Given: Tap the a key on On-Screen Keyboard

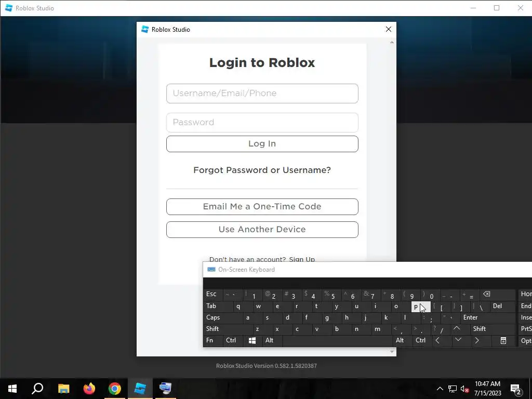Looking at the screenshot, I should point(252,317).
